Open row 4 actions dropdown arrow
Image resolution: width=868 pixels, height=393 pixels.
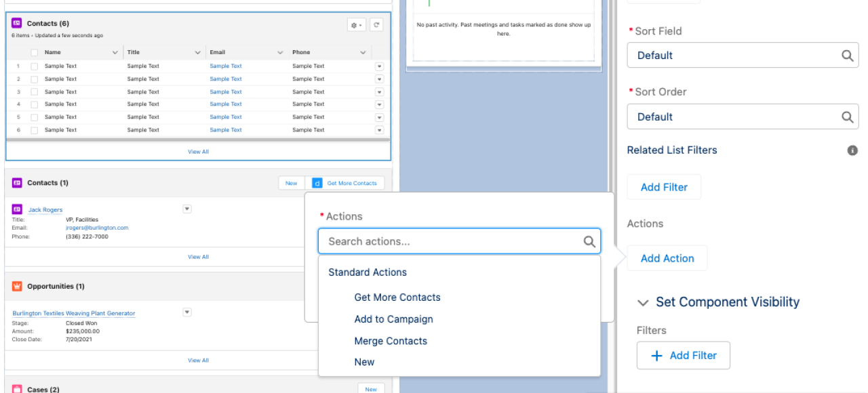[379, 104]
